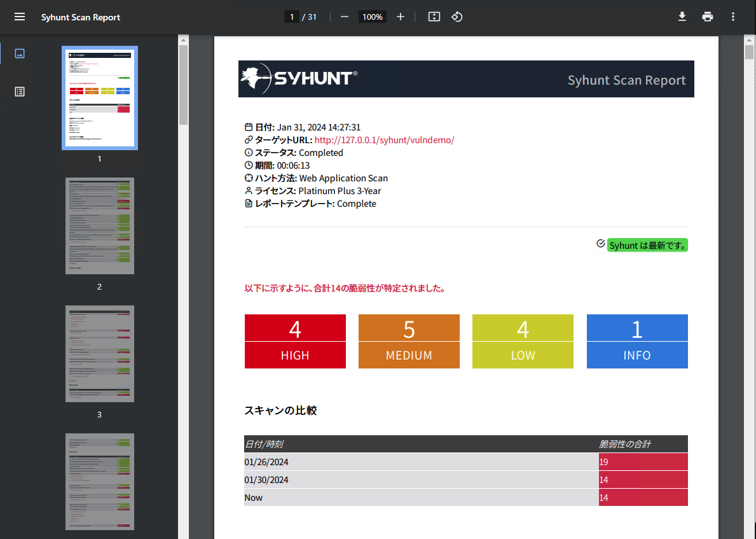Click the crosshair icon beside ハント方法
This screenshot has width=756, height=539.
[249, 178]
